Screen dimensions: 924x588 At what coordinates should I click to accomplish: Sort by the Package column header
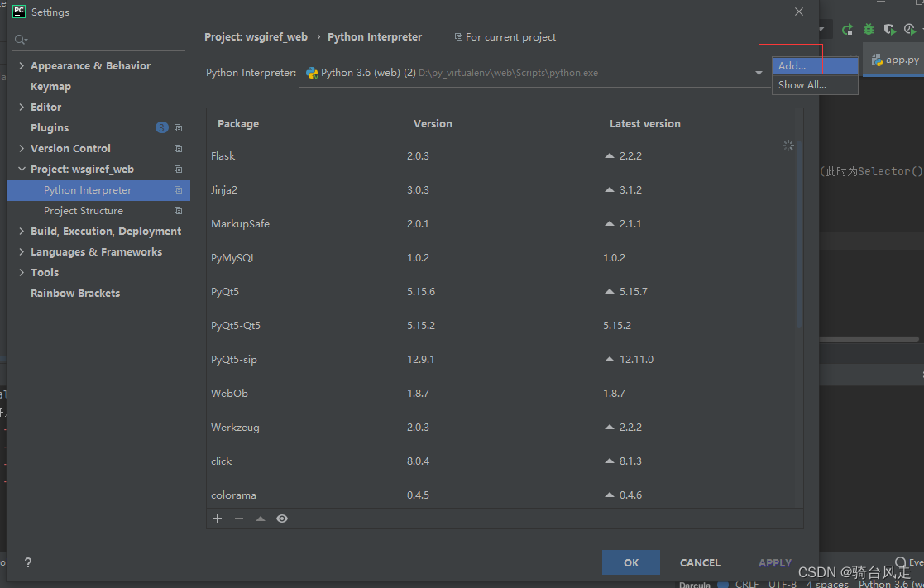[238, 124]
